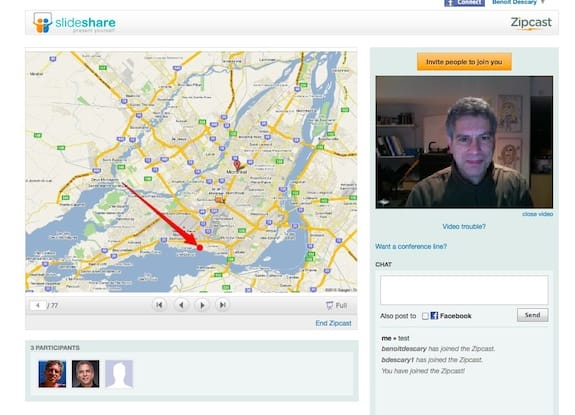
Task: Open the Video trouble? link
Action: 464,227
